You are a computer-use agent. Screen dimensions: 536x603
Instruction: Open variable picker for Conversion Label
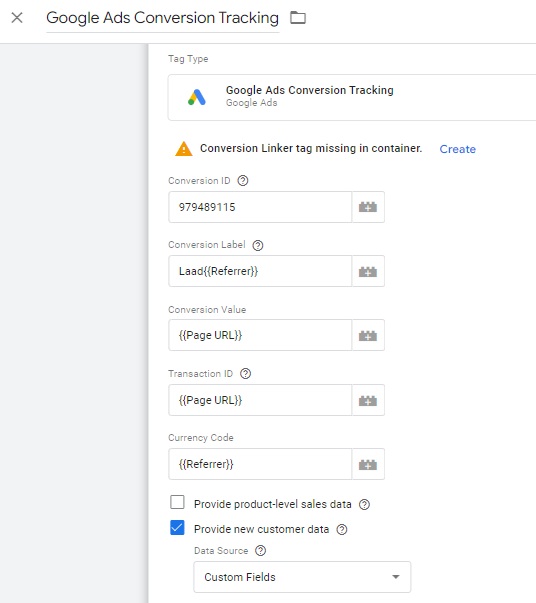[368, 271]
